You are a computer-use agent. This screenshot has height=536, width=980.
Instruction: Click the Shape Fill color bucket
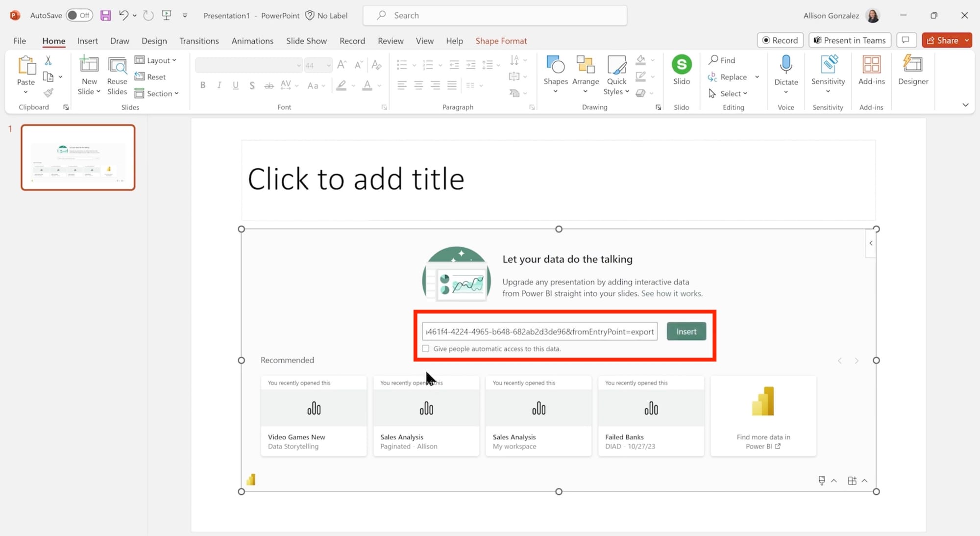[640, 60]
